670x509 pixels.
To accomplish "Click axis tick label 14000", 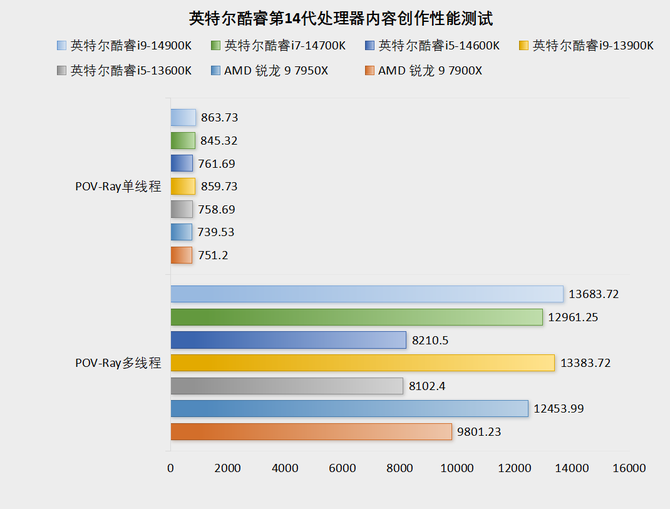I will tap(572, 468).
